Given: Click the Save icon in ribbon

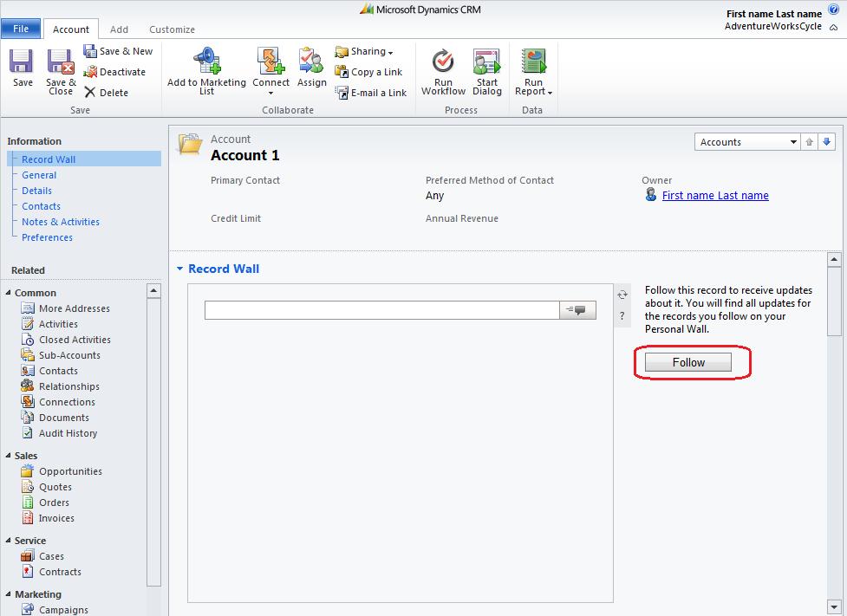Looking at the screenshot, I should pos(23,63).
